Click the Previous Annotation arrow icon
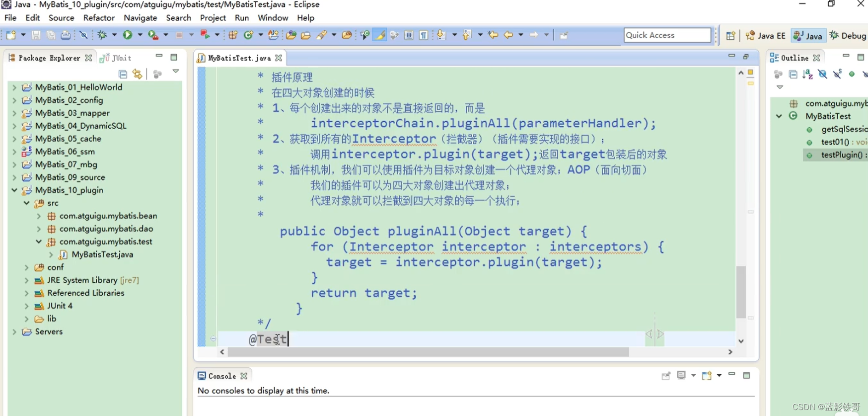Image resolution: width=868 pixels, height=416 pixels. click(x=467, y=35)
